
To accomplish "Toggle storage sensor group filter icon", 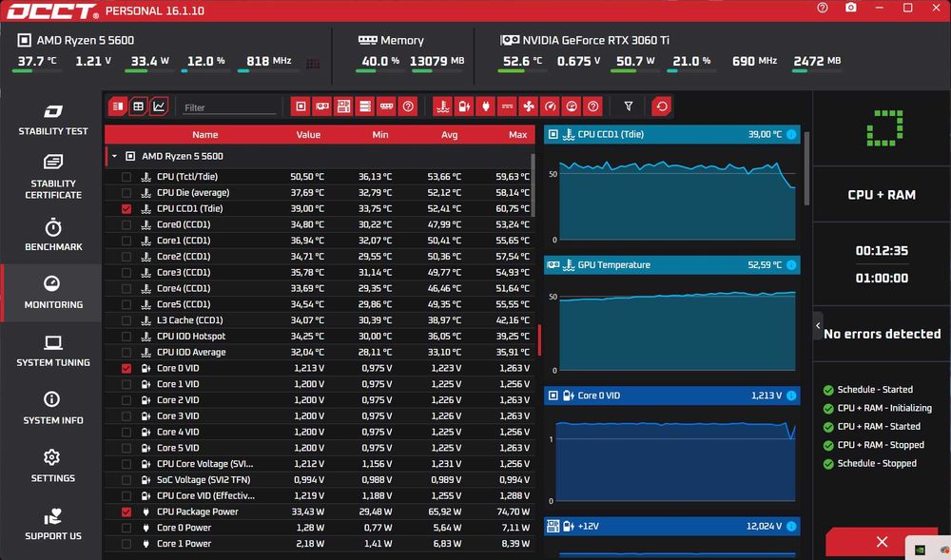I will click(365, 106).
